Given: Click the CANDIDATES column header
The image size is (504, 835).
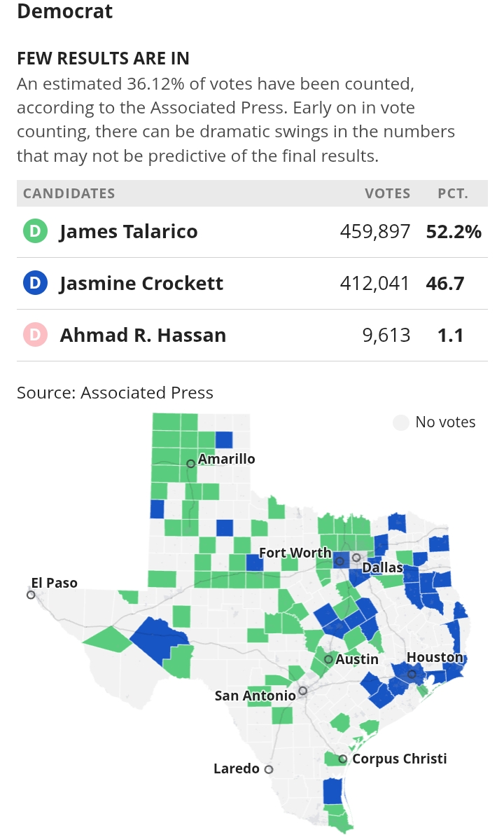Looking at the screenshot, I should pos(69,193).
